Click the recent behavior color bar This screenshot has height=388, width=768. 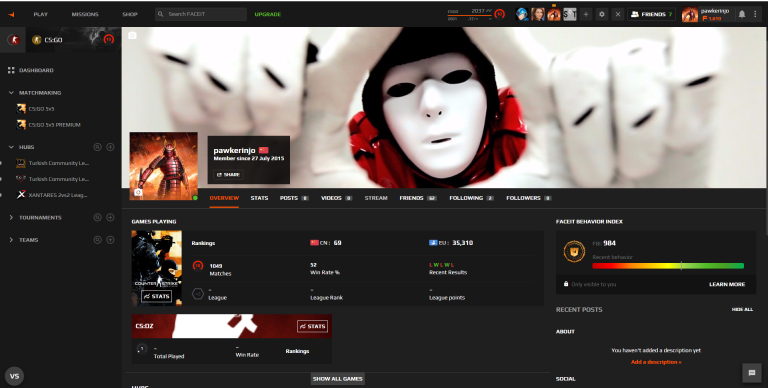[668, 266]
